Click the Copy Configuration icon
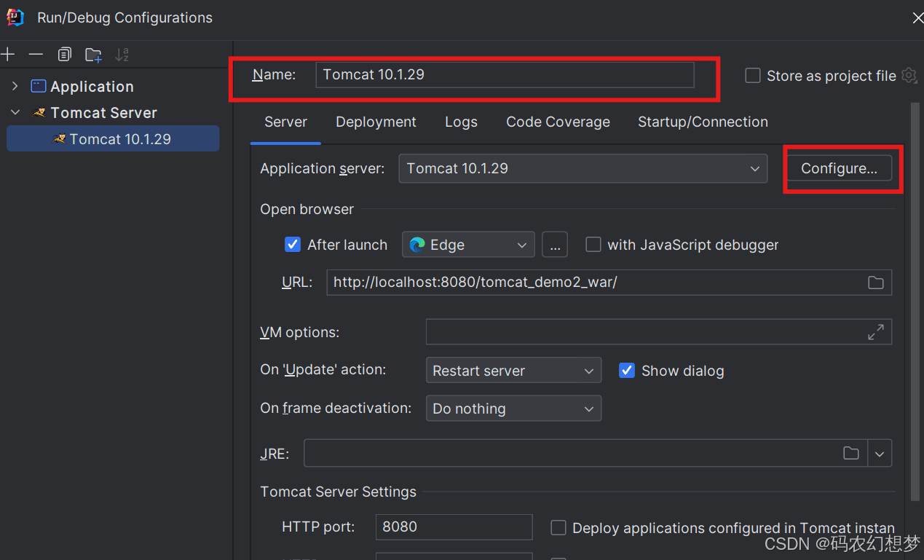 coord(65,55)
